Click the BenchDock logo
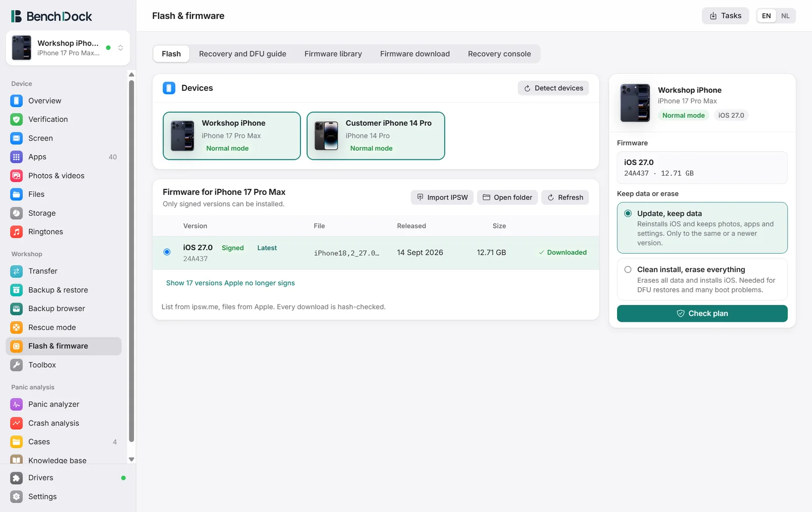812x512 pixels. [x=52, y=16]
